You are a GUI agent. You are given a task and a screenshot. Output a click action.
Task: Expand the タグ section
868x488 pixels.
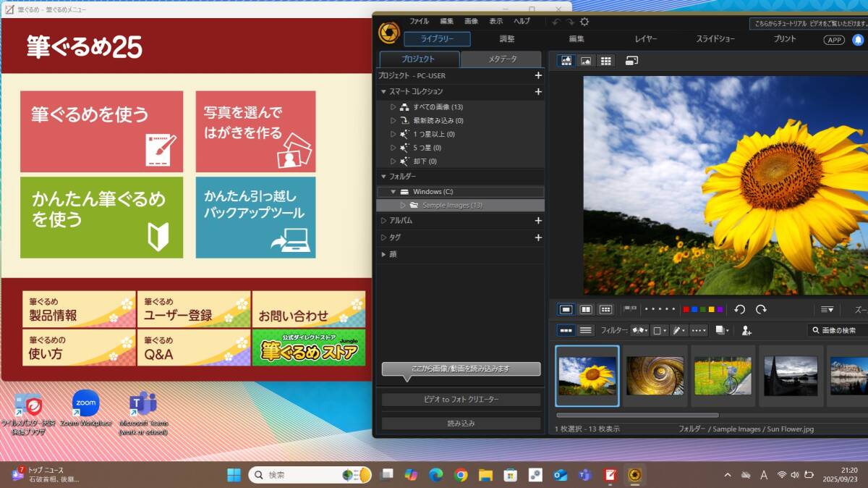tap(383, 237)
